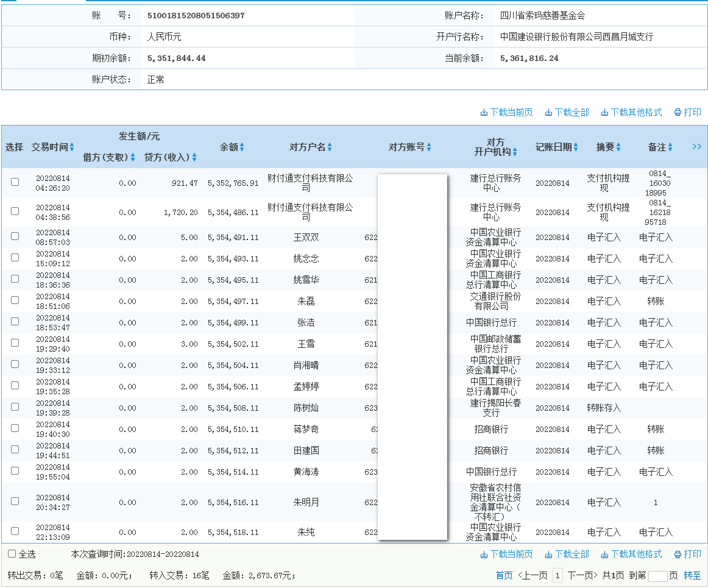Select the 陈树灿 transaction checkbox
The height and width of the screenshot is (588, 708).
tap(15, 407)
